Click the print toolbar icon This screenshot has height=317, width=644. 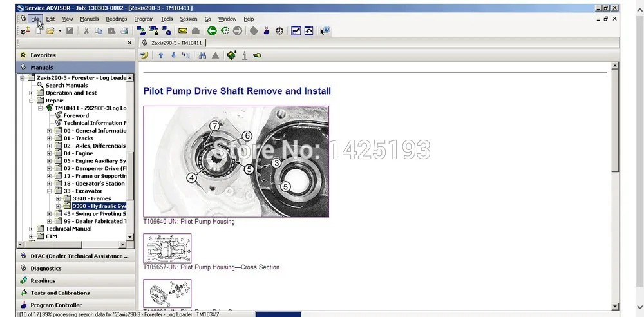[x=124, y=31]
